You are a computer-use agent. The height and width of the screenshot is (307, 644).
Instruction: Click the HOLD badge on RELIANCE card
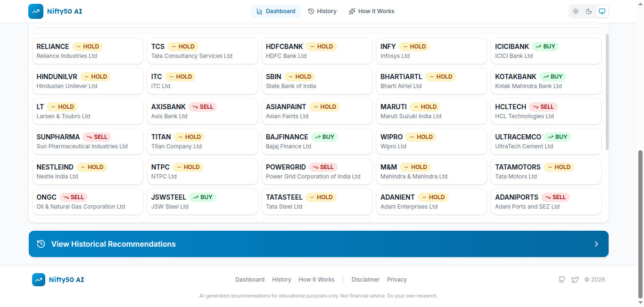[x=87, y=47]
